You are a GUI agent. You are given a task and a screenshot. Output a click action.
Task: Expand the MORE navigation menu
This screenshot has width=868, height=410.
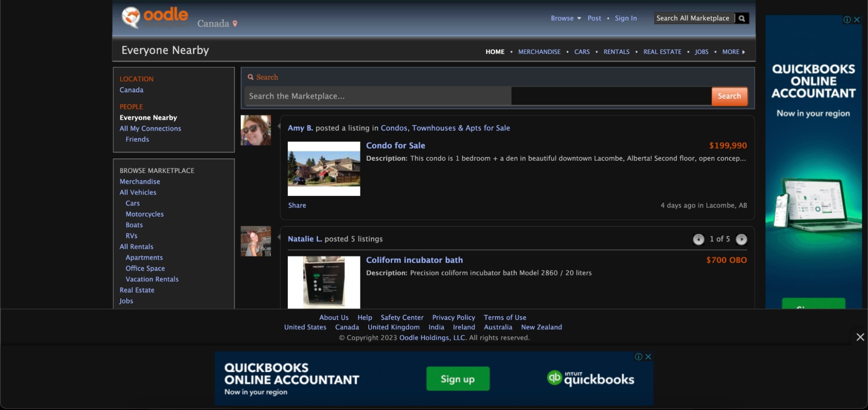[x=733, y=52]
